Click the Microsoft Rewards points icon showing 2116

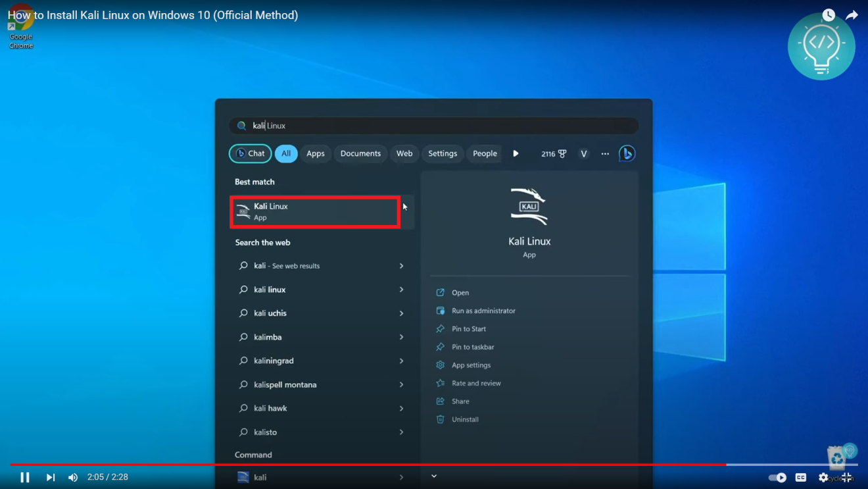554,153
